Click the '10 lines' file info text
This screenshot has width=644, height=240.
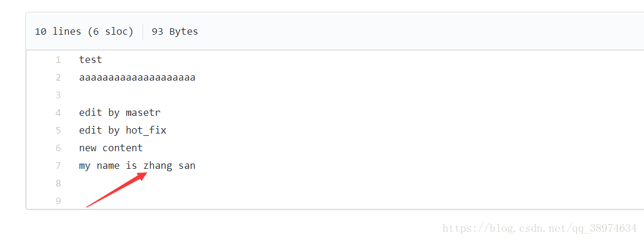(58, 31)
